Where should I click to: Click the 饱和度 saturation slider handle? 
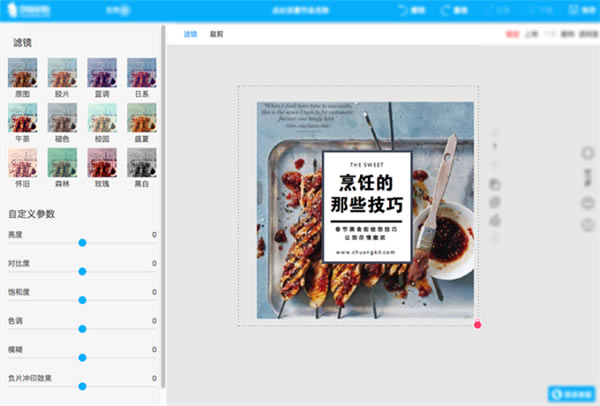(x=82, y=300)
